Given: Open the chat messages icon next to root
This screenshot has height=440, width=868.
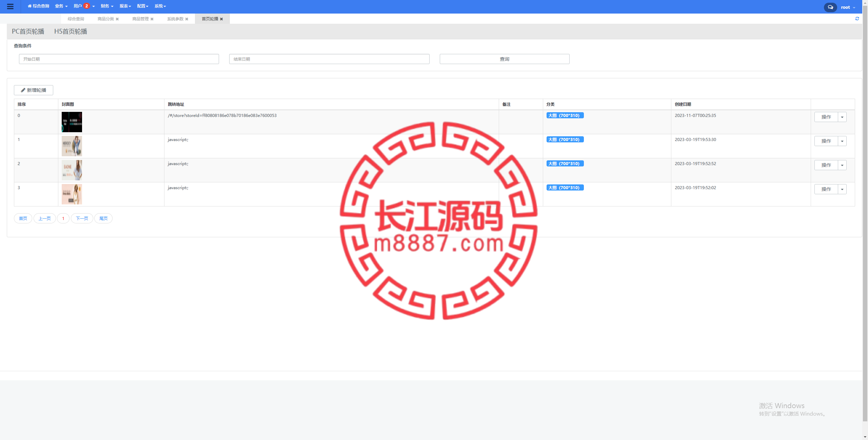Looking at the screenshot, I should (x=830, y=7).
